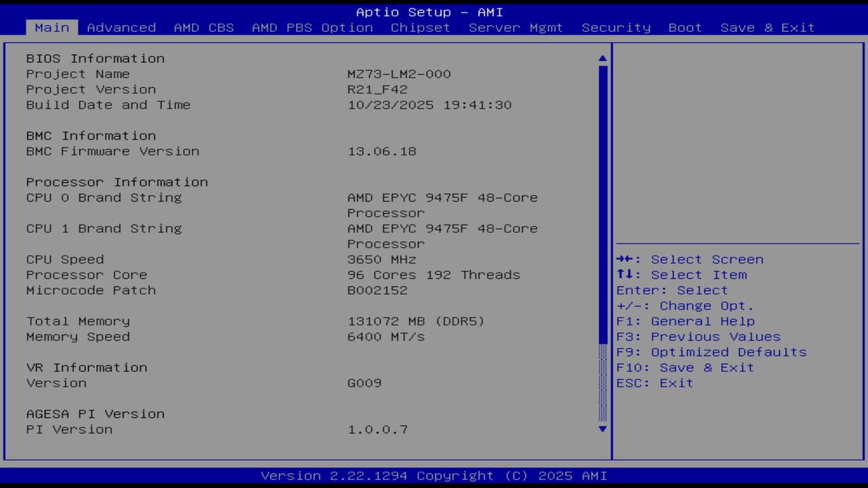Switch to the Security tab

coord(614,28)
